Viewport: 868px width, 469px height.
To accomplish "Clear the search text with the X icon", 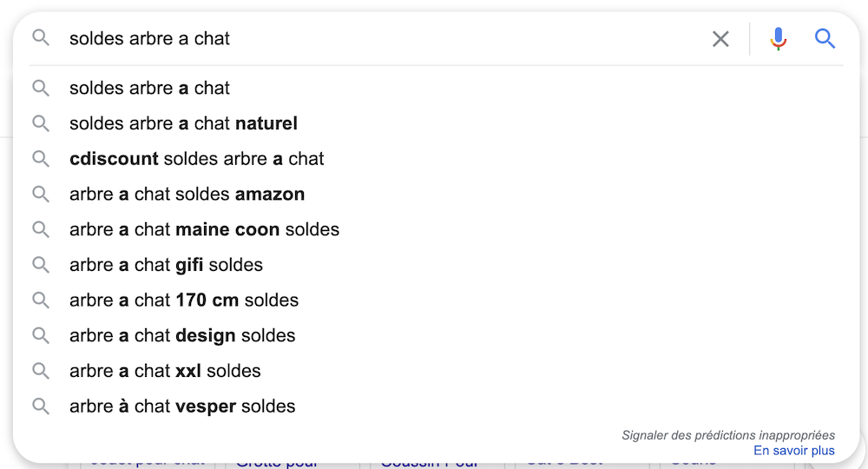I will click(x=720, y=39).
